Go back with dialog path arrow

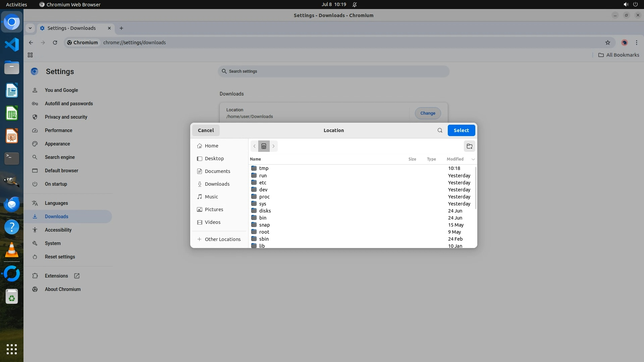[x=255, y=146]
